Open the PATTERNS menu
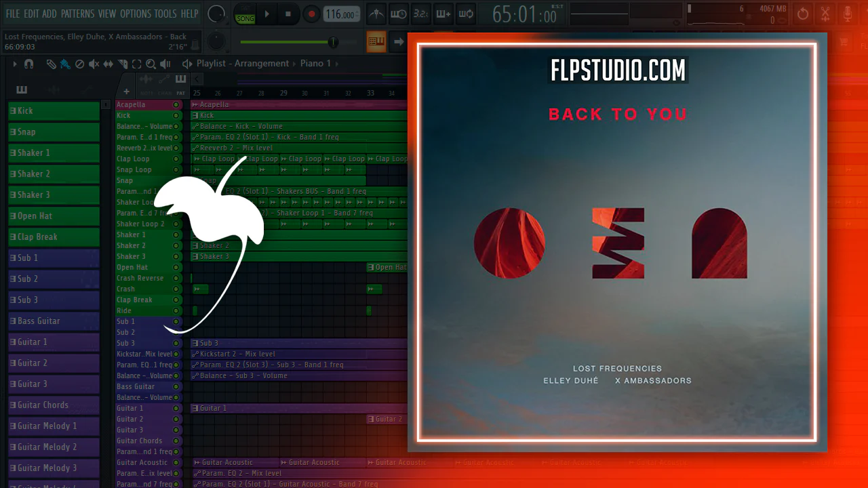868x488 pixels. point(78,14)
